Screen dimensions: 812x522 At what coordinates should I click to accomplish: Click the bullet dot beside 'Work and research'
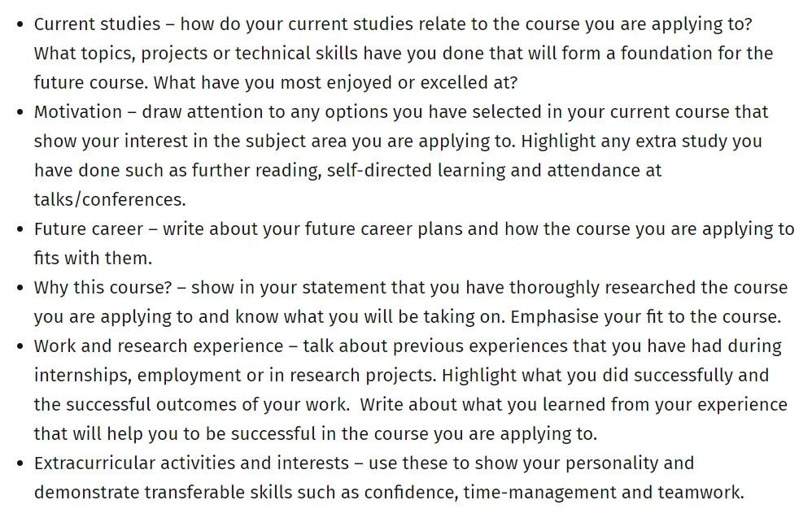click(x=20, y=346)
